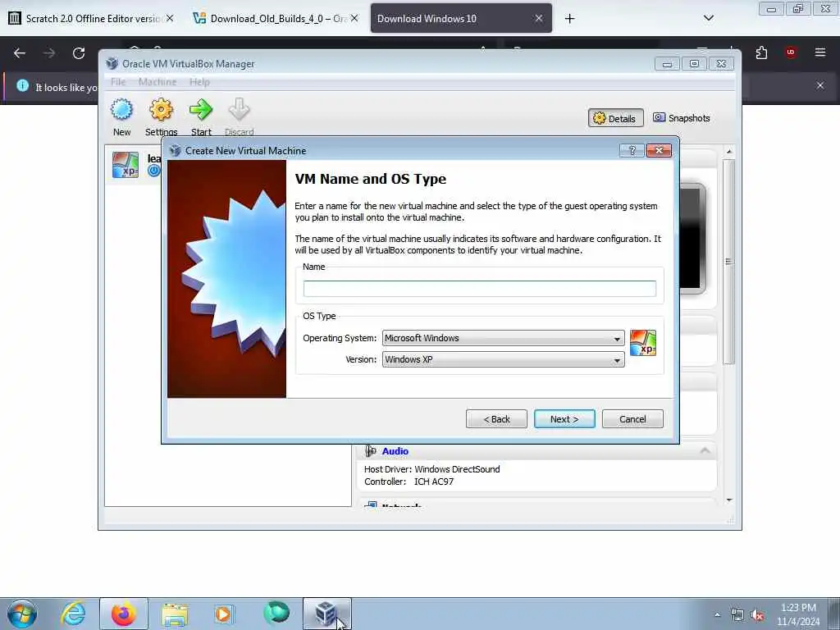Viewport: 840px width, 630px height.
Task: Click the browser forward arrow
Action: (x=49, y=53)
